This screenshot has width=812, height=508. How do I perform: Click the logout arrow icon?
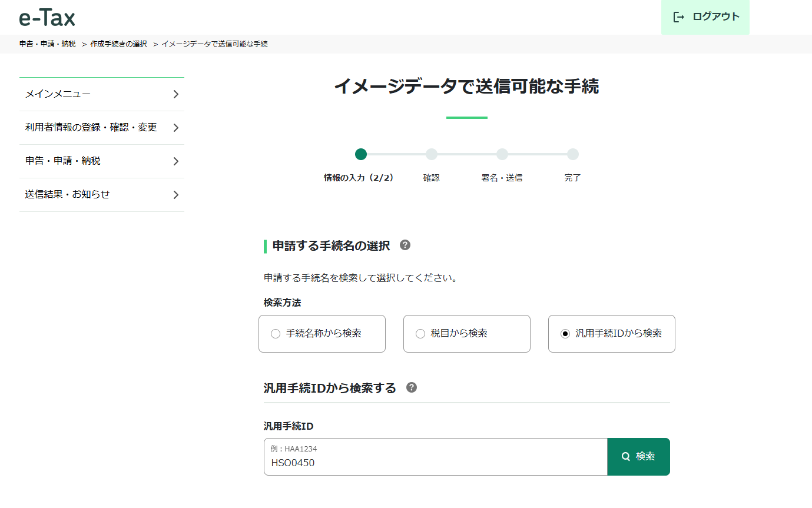click(x=678, y=17)
